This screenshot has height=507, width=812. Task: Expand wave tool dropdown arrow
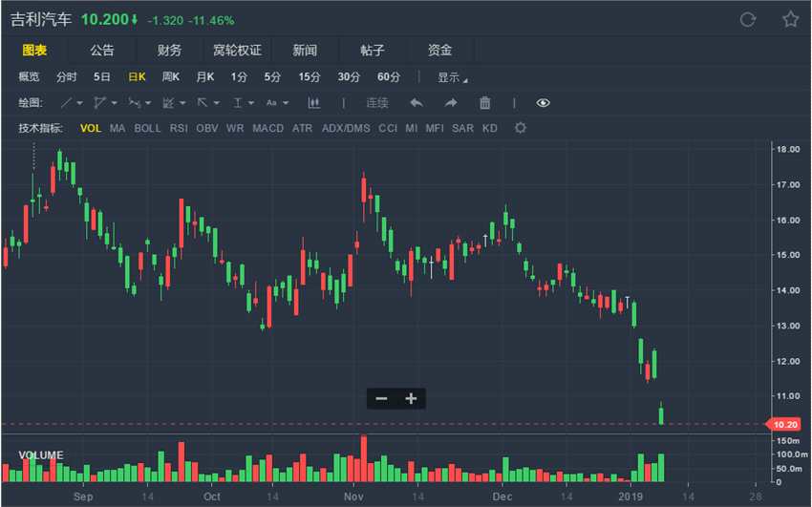148,103
